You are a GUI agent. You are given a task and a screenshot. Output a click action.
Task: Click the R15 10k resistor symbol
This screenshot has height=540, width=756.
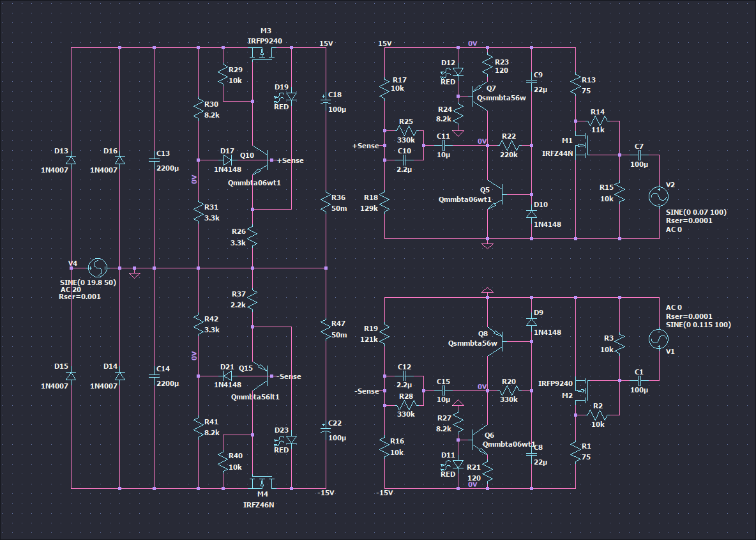[619, 192]
